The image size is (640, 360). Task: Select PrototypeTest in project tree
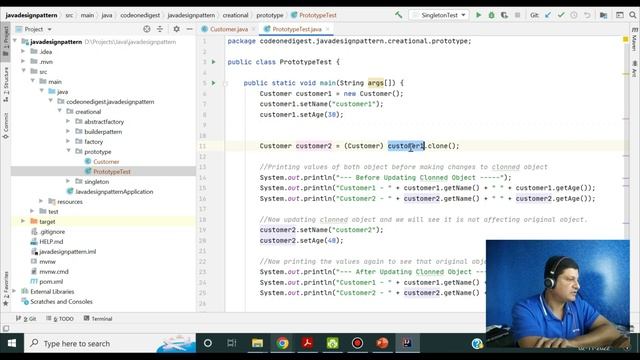coord(112,171)
